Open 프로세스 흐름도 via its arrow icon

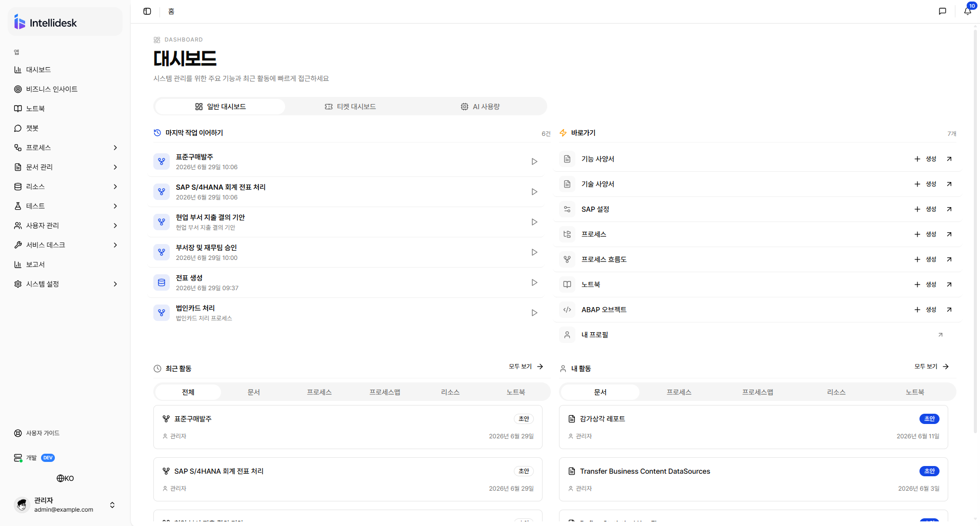949,259
